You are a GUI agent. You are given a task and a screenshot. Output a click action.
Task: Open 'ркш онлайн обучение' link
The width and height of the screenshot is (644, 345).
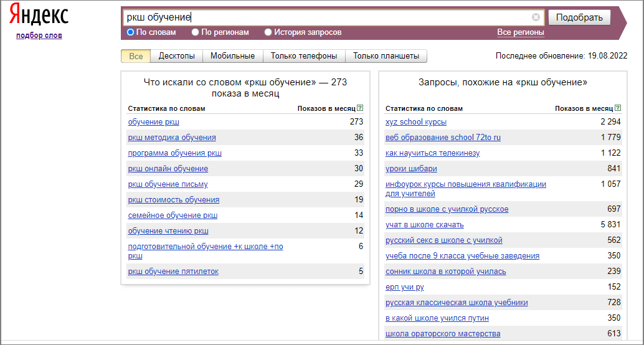click(x=168, y=169)
